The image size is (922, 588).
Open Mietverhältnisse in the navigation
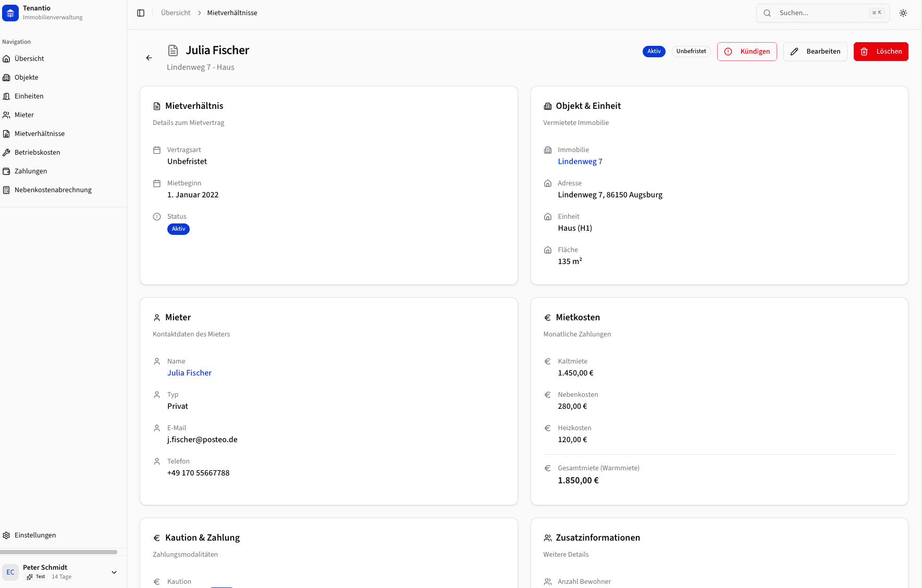tap(40, 134)
